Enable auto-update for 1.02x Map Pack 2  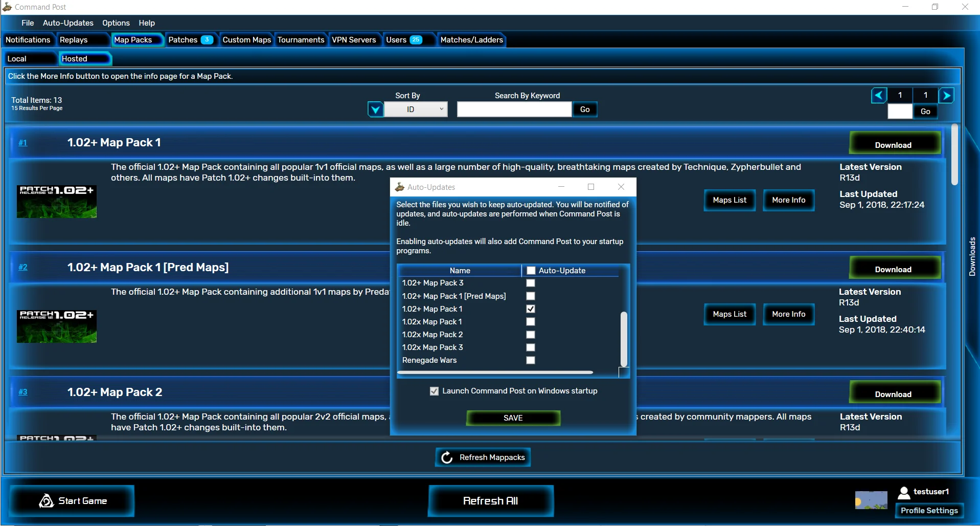pos(531,334)
